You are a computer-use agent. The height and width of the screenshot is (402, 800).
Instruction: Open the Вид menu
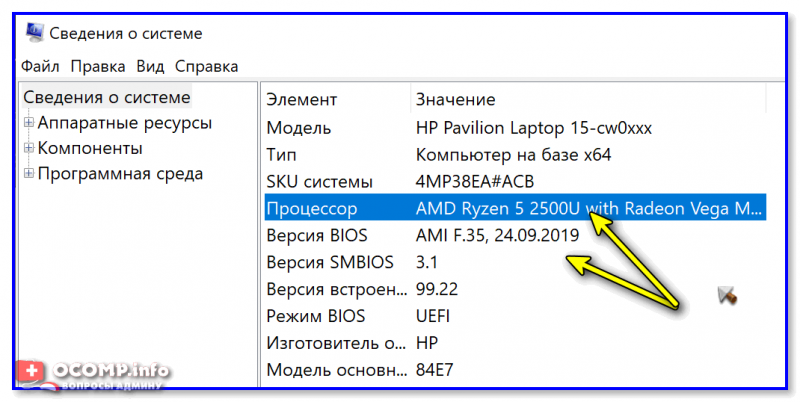150,66
